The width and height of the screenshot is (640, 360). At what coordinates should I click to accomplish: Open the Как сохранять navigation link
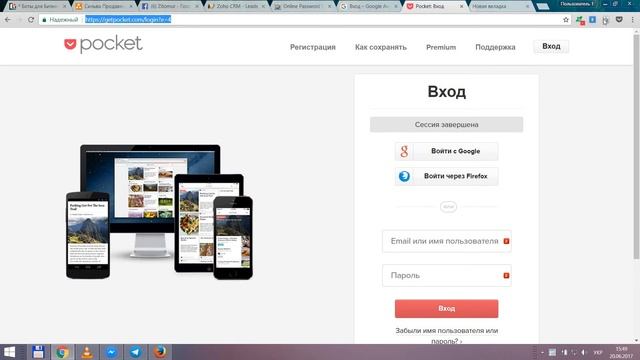click(381, 47)
